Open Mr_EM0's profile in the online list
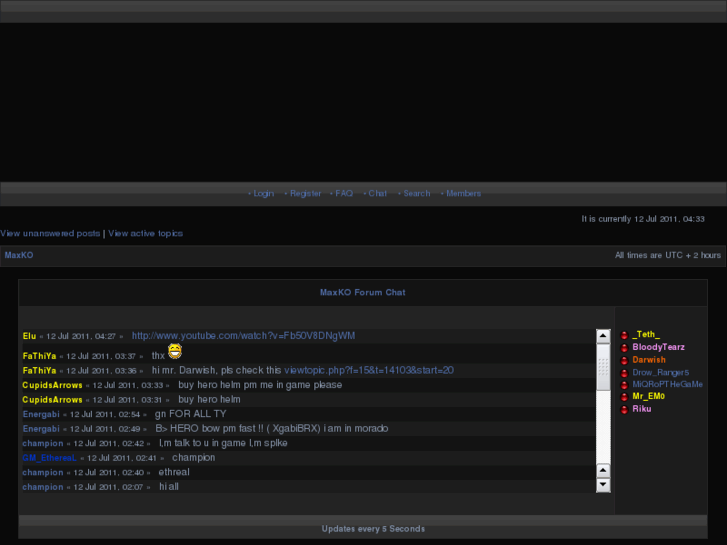This screenshot has height=545, width=727. coord(649,397)
